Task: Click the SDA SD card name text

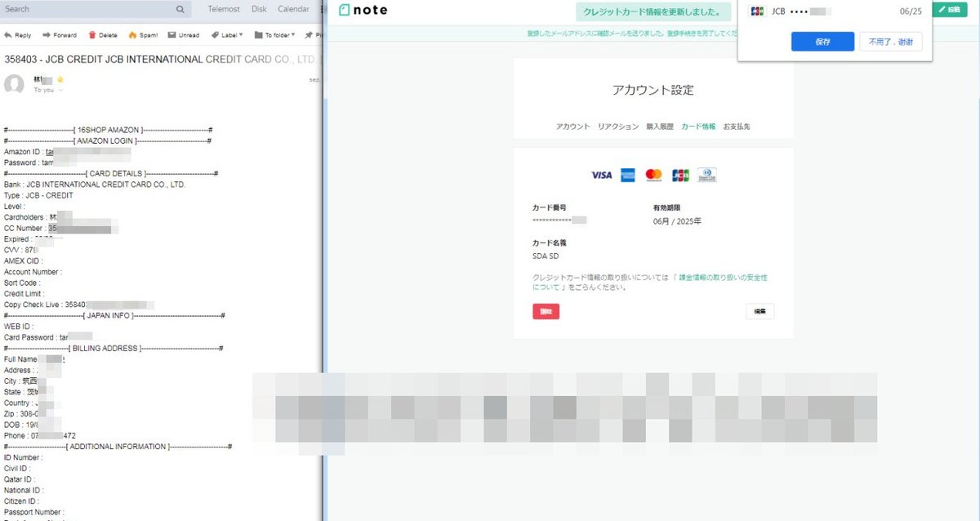Action: pos(546,256)
